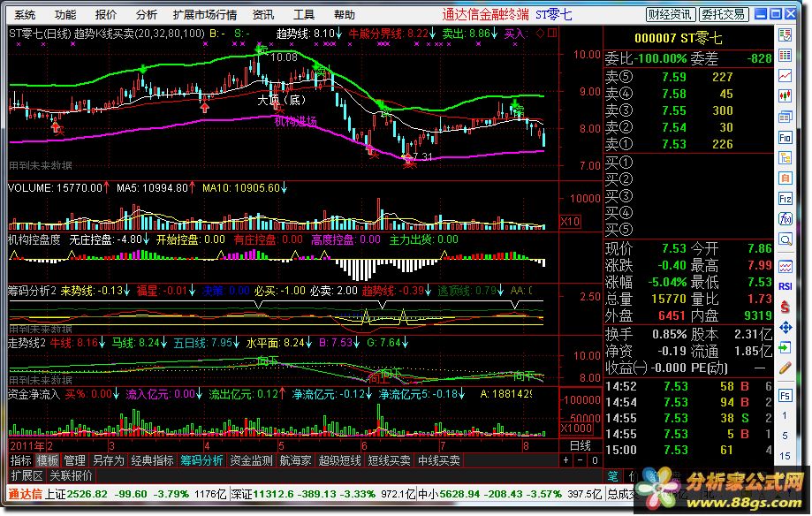Click the plus zoom-in button
The height and width of the screenshot is (516, 812).
[x=566, y=460]
